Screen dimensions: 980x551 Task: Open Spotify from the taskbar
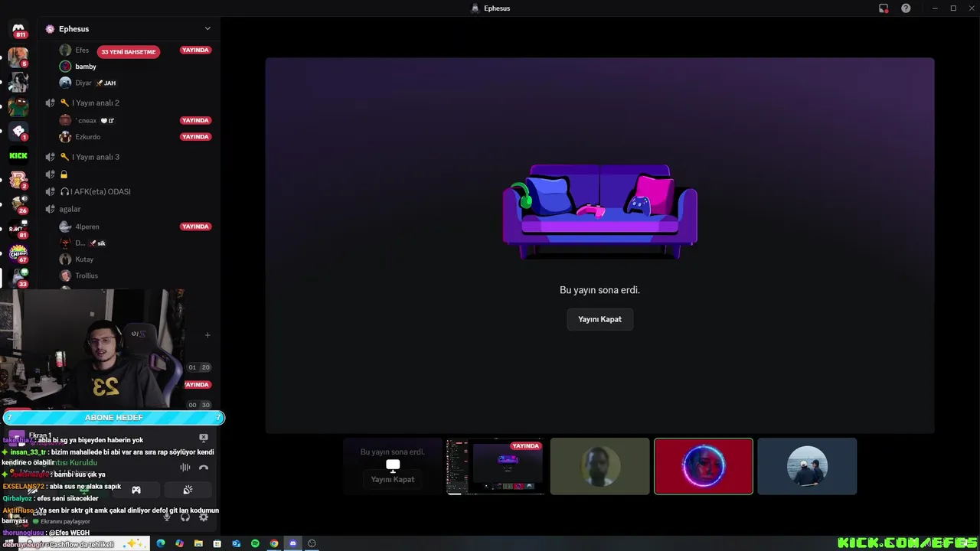(255, 543)
